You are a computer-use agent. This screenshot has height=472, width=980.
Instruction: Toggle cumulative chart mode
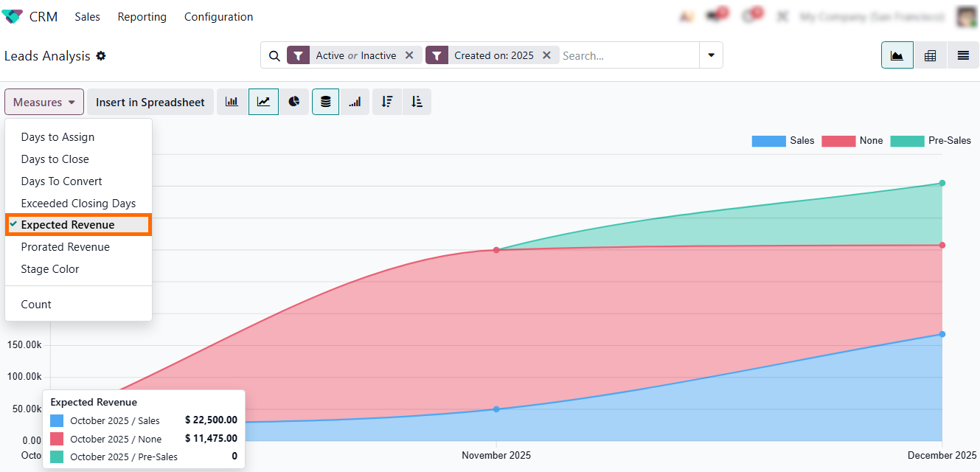pyautogui.click(x=355, y=102)
